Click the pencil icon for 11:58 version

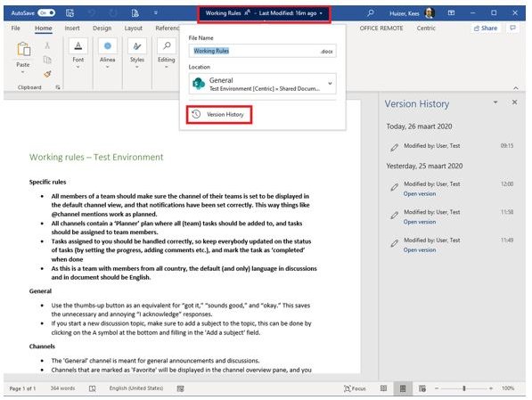pyautogui.click(x=394, y=216)
